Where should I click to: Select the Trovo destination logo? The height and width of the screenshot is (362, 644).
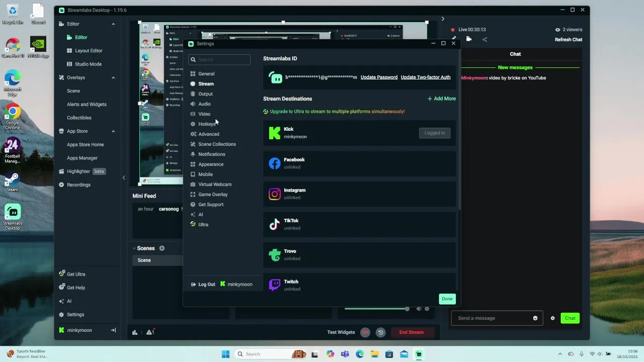coord(275,255)
